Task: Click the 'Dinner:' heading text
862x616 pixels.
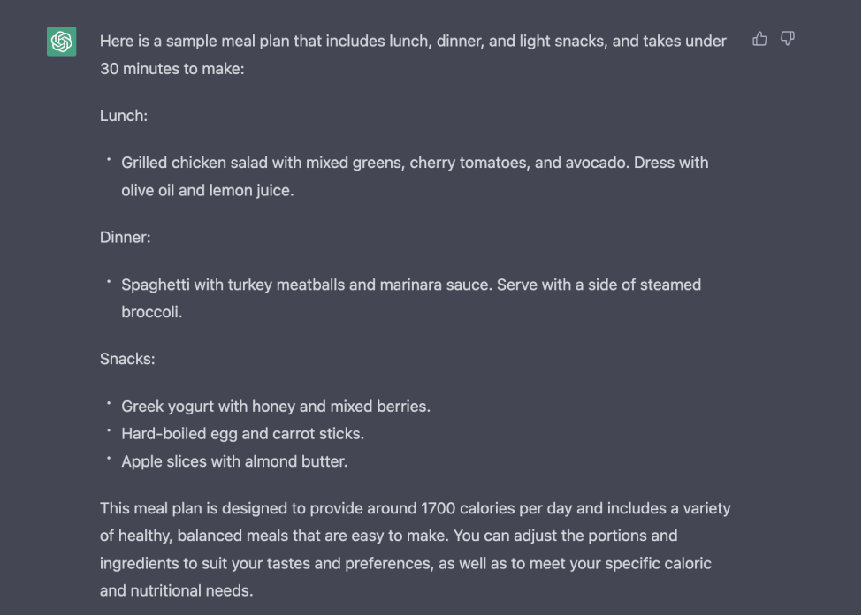Action: [x=126, y=237]
